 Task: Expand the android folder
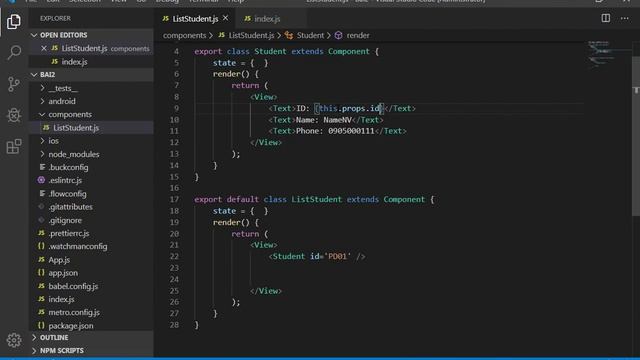click(91, 101)
